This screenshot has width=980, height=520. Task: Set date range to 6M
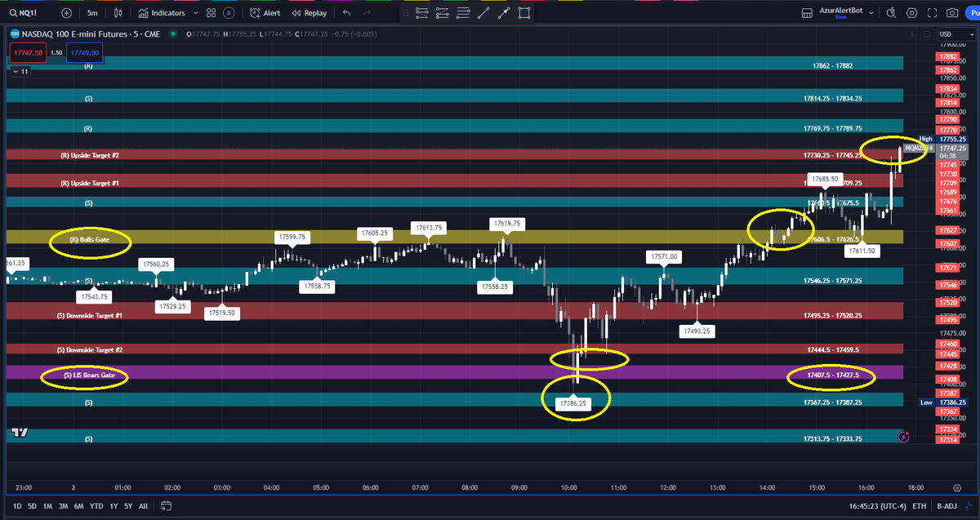click(79, 506)
